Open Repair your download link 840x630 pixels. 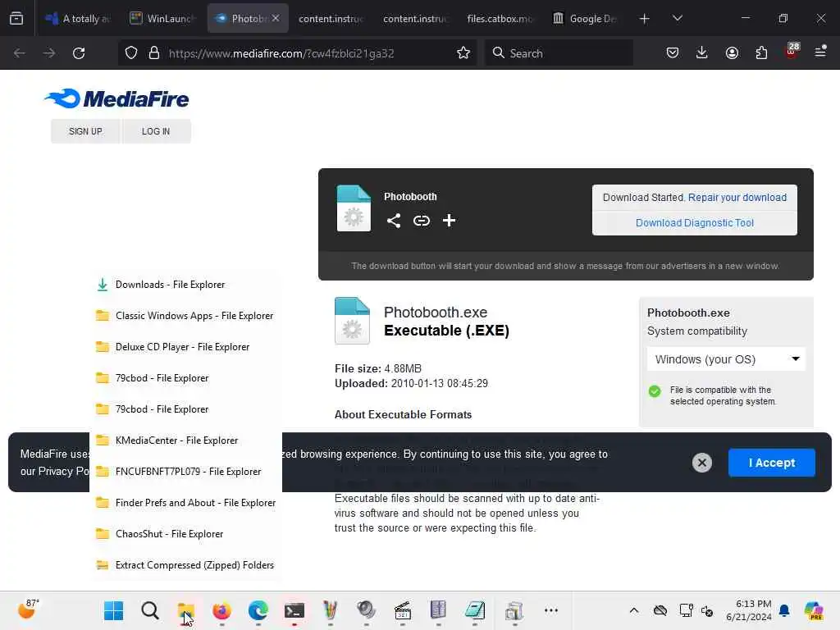coord(737,197)
